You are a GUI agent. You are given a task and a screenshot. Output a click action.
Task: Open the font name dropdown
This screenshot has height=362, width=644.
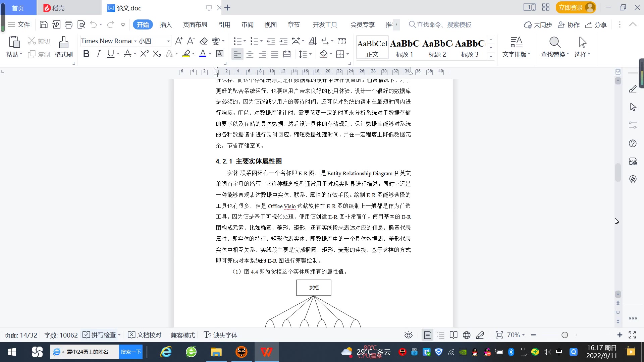(x=135, y=41)
